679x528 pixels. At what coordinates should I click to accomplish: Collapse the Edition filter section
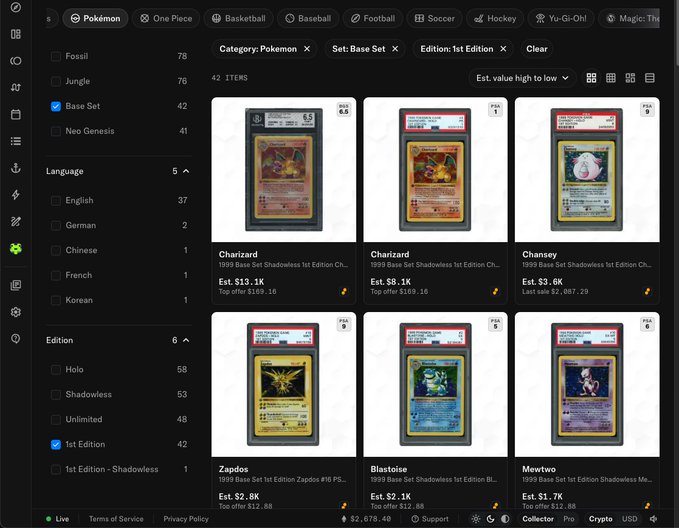[186, 340]
